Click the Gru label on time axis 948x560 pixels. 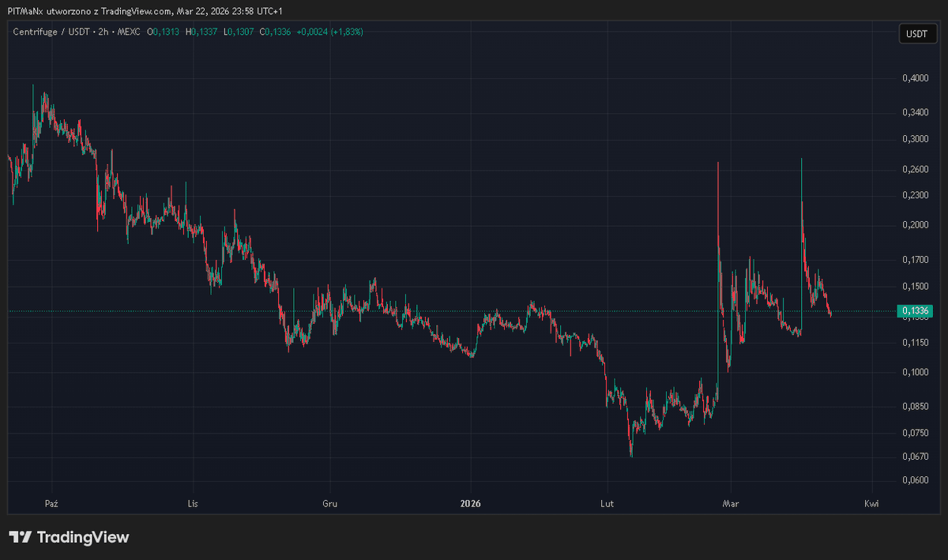(x=330, y=502)
